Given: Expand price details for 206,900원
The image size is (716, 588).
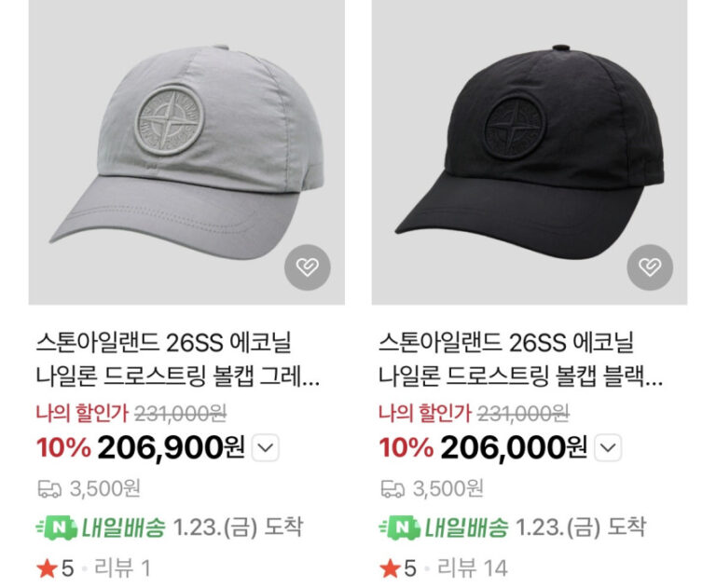Looking at the screenshot, I should 266,447.
